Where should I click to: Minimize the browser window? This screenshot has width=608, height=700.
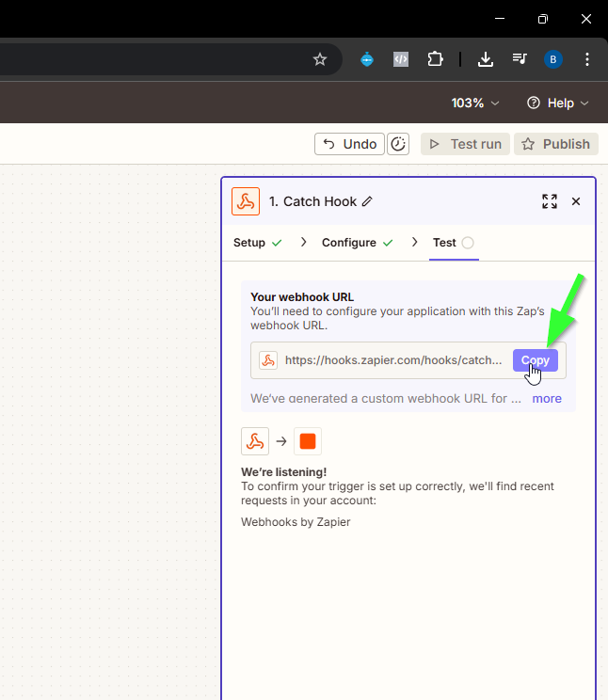[x=500, y=19]
